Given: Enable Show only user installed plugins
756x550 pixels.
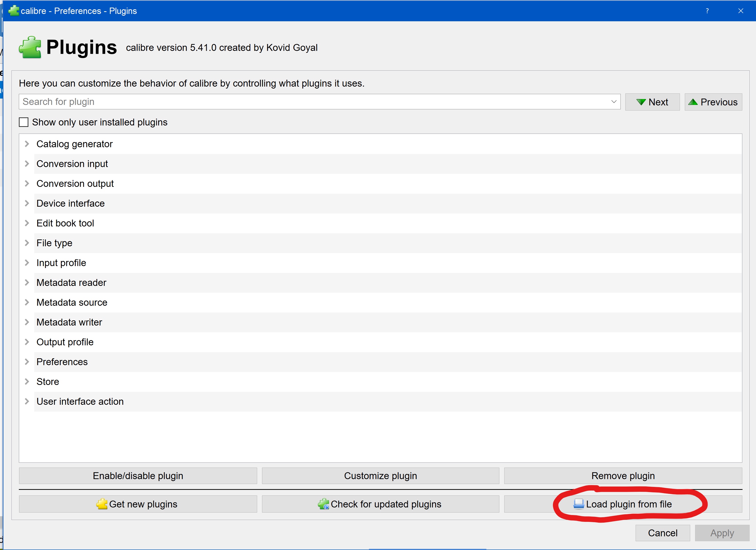Looking at the screenshot, I should pos(24,122).
